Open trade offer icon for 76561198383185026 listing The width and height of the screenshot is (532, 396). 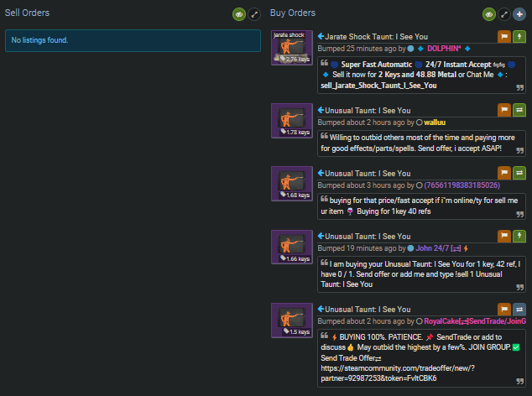click(x=519, y=173)
